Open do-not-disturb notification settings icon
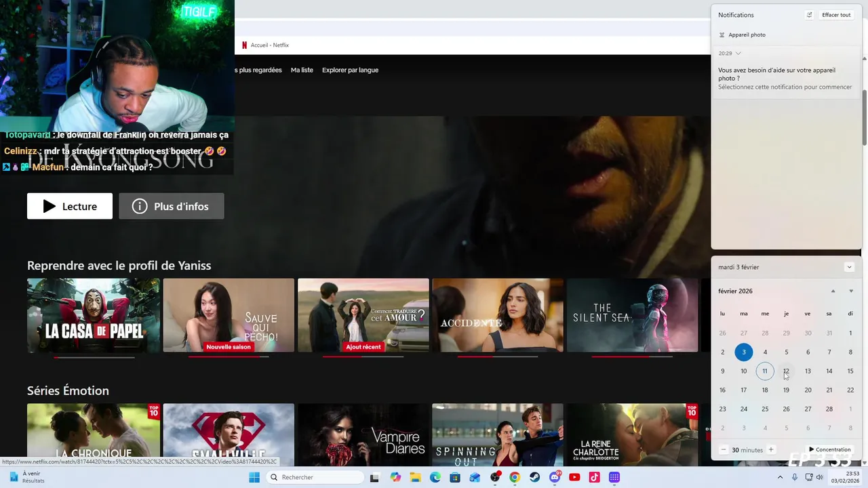The image size is (868, 488). point(809,15)
